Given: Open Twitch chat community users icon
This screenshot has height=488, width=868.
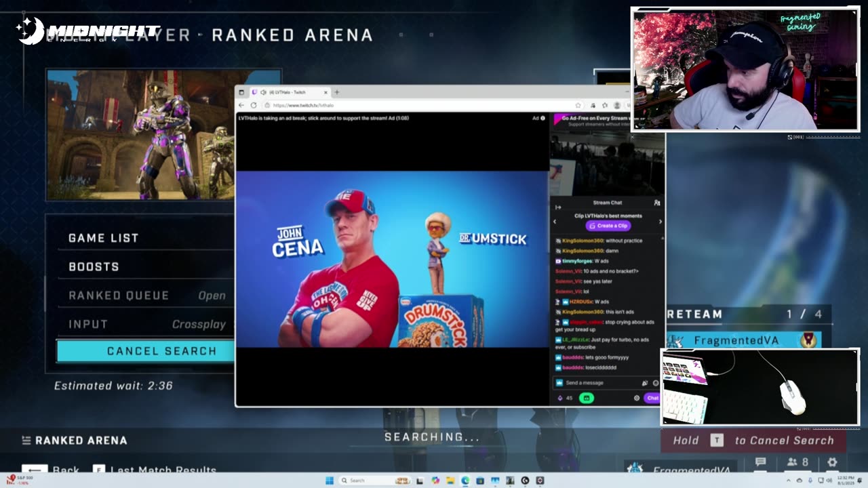Looking at the screenshot, I should click(656, 203).
